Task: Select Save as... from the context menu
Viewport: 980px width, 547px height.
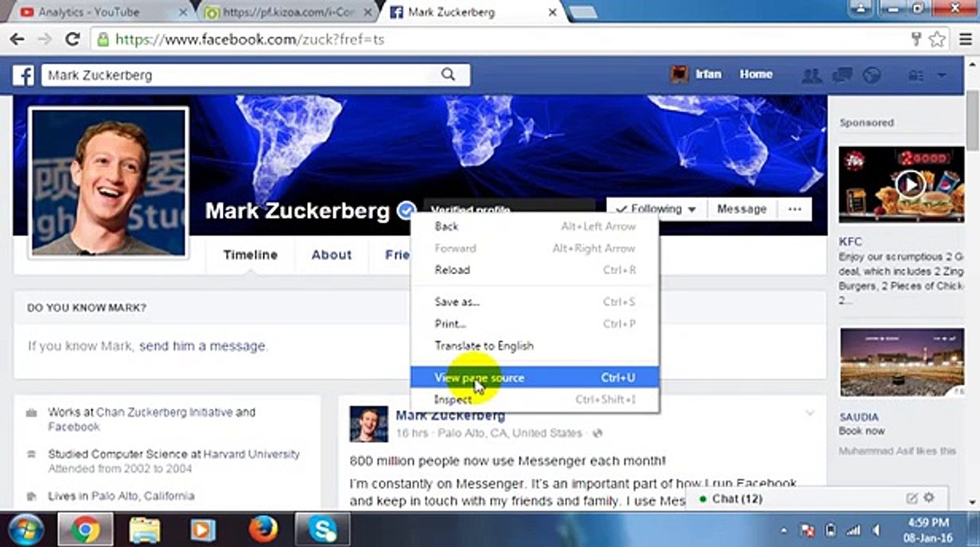Action: [x=534, y=302]
